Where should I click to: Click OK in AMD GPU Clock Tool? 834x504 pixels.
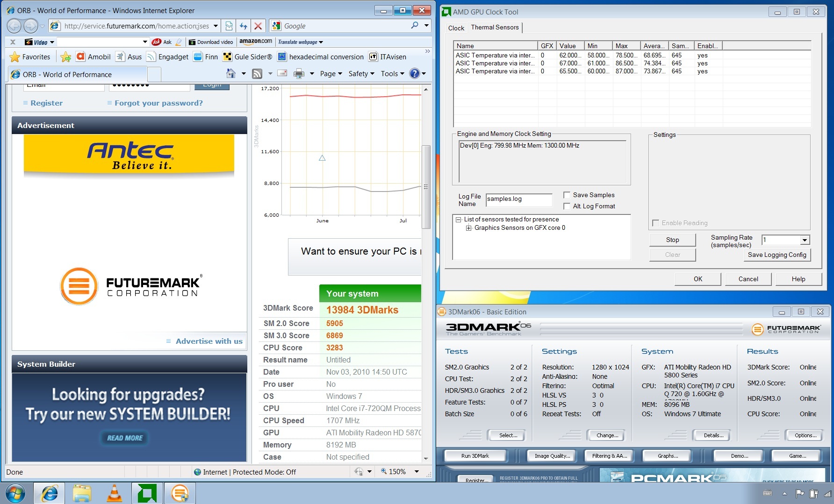(x=698, y=279)
